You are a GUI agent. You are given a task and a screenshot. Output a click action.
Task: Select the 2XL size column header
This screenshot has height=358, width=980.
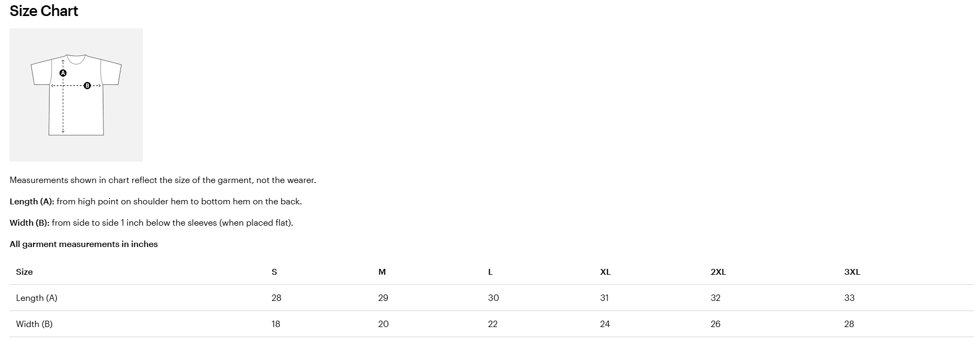(x=718, y=272)
